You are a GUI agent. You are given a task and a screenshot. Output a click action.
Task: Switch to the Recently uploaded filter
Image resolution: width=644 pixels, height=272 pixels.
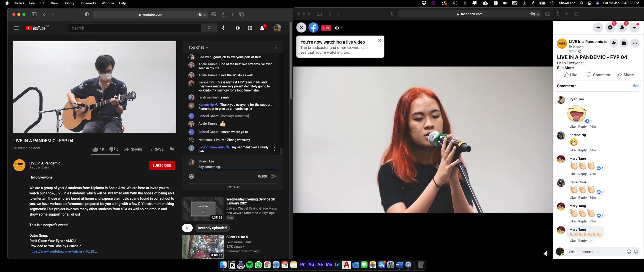pyautogui.click(x=212, y=228)
